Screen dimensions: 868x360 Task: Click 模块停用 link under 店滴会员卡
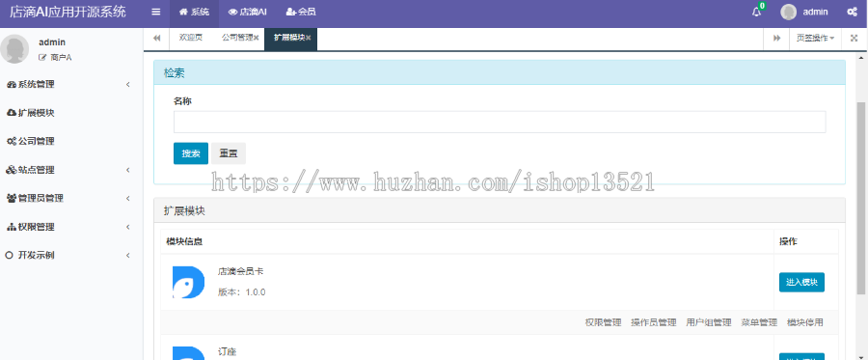point(805,322)
